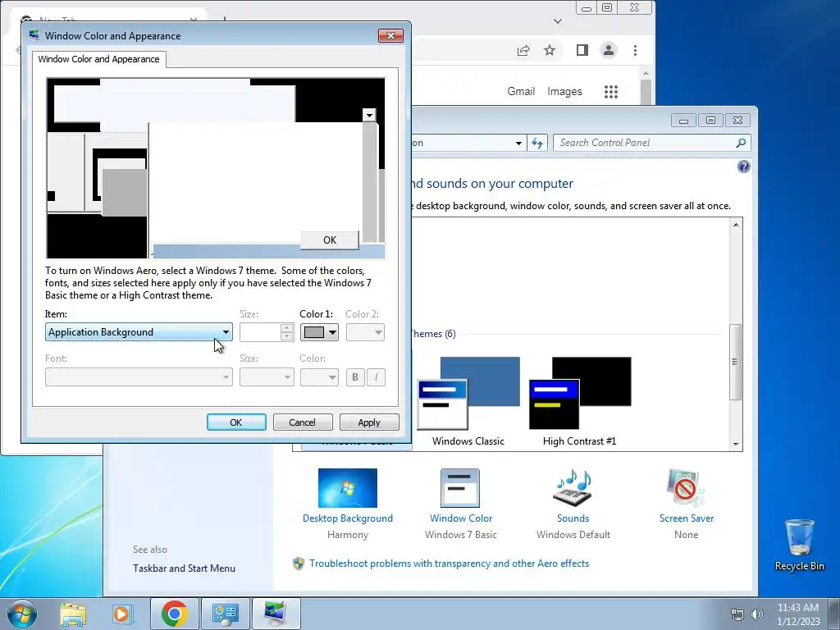Click the Control Panel help question mark icon
The height and width of the screenshot is (630, 840).
coord(743,167)
